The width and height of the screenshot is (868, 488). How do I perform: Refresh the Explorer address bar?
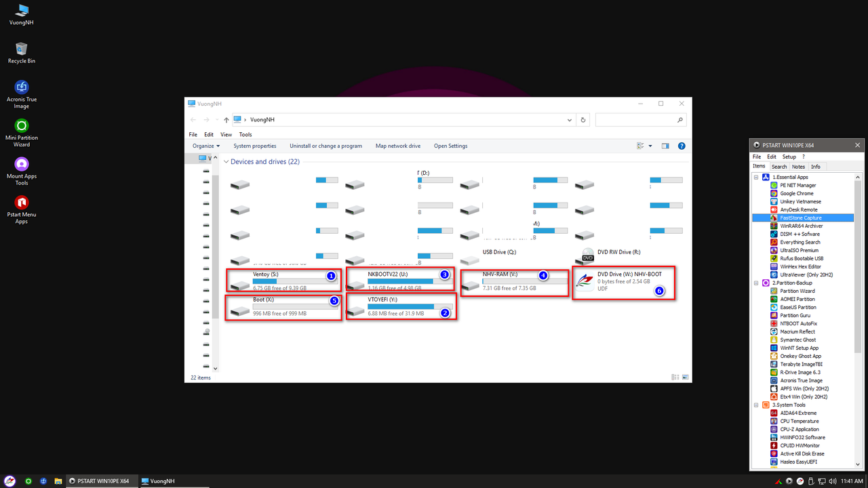[x=583, y=120]
